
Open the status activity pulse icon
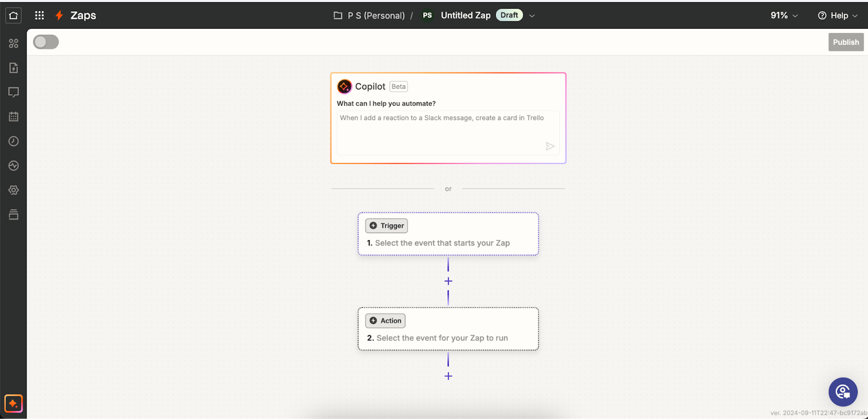click(14, 165)
